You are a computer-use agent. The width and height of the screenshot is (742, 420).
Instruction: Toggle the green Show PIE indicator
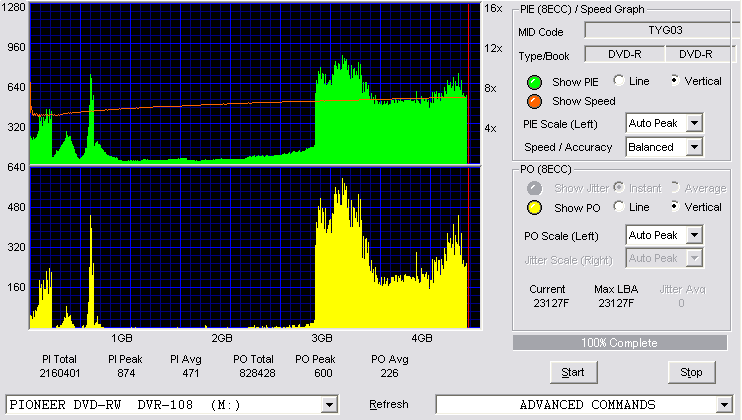click(x=534, y=82)
